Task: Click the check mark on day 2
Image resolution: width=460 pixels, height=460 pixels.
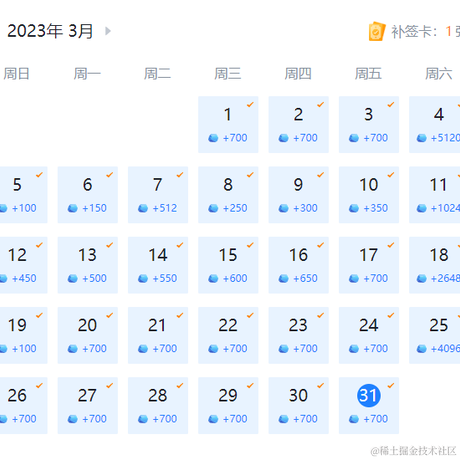Action: [320, 105]
